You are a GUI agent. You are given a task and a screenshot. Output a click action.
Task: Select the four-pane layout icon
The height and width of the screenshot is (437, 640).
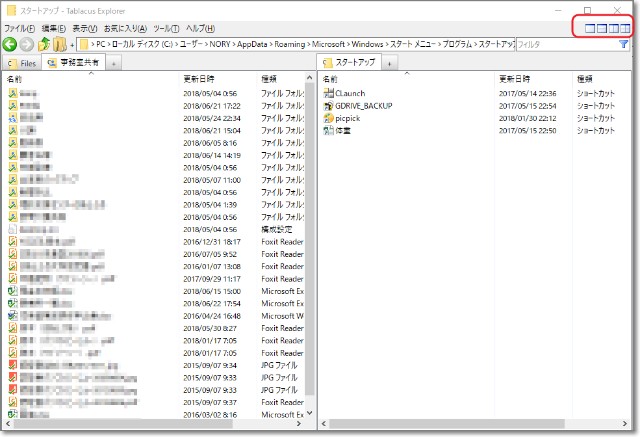[x=625, y=28]
